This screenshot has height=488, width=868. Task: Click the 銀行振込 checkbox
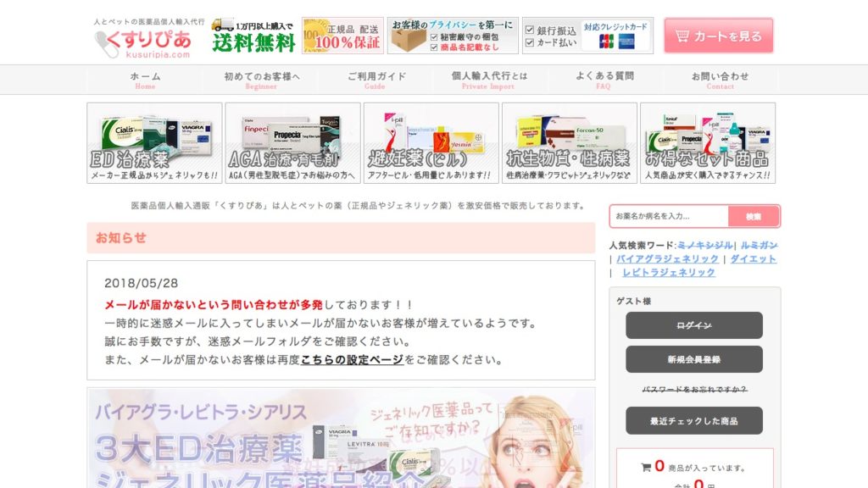[x=530, y=30]
